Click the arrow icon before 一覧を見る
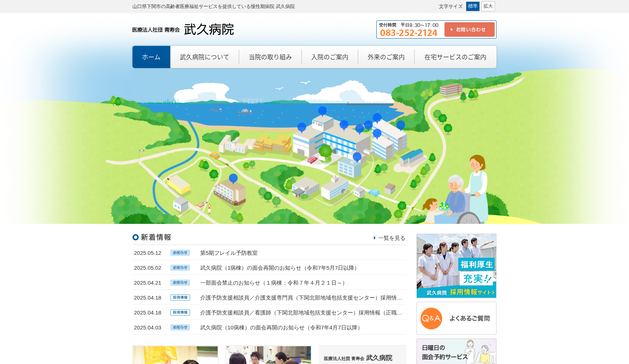Image resolution: width=629 pixels, height=364 pixels. click(x=375, y=238)
